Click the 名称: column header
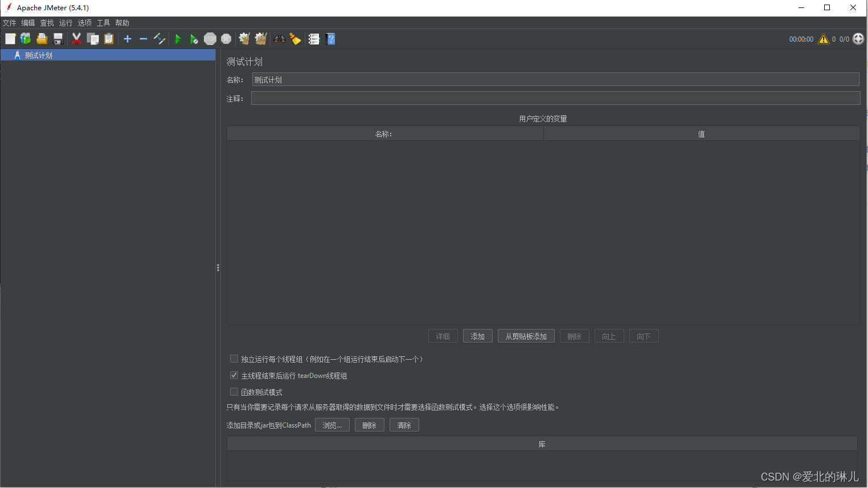 tap(385, 134)
